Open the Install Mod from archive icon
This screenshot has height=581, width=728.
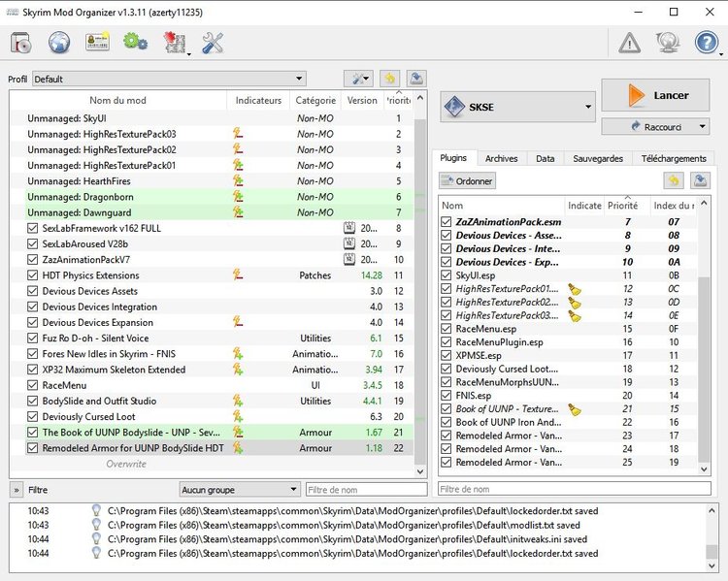[21, 43]
